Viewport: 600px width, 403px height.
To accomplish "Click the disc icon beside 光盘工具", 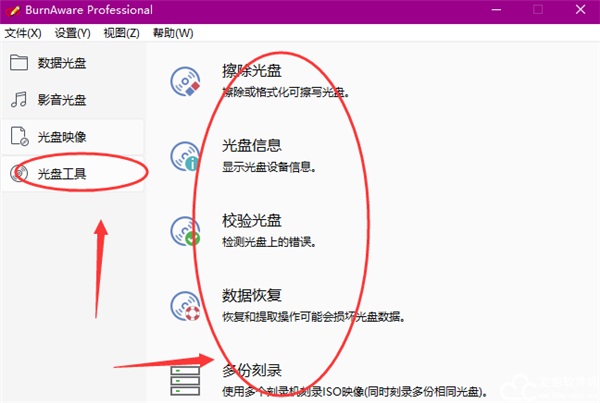I will [x=19, y=173].
